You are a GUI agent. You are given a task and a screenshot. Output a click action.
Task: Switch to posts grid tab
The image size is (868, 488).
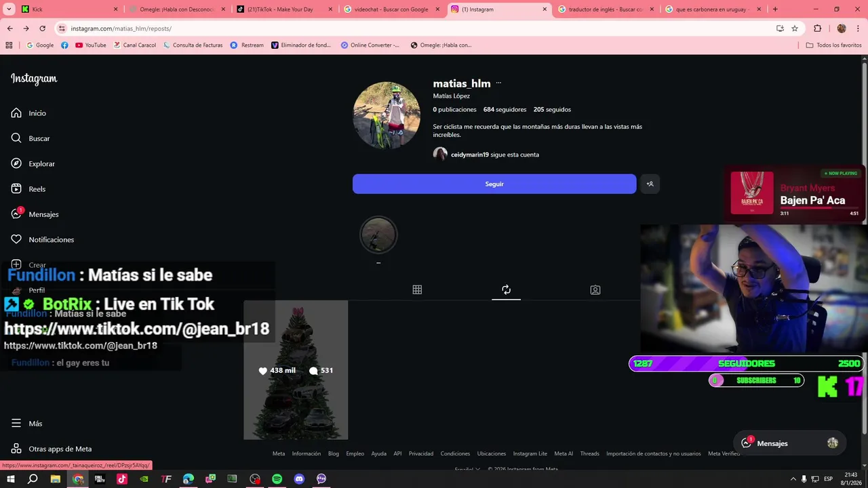click(417, 290)
